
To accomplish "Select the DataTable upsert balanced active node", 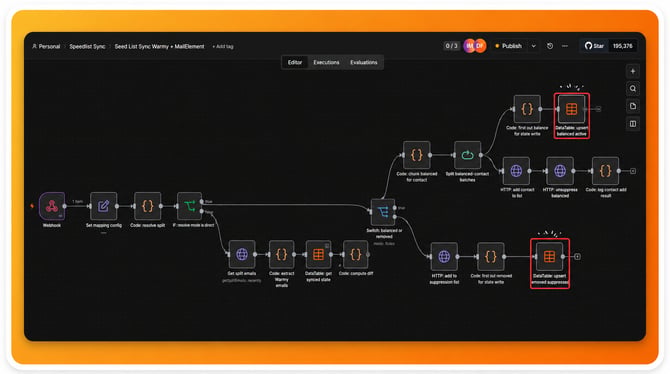I will (572, 109).
